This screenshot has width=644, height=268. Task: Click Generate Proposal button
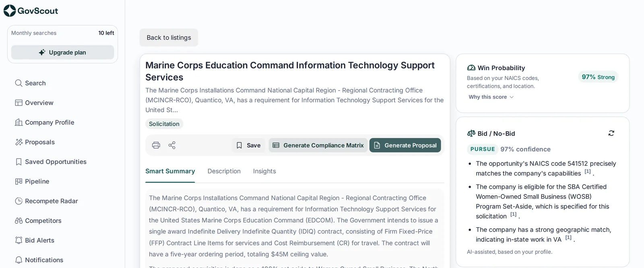[x=405, y=145]
